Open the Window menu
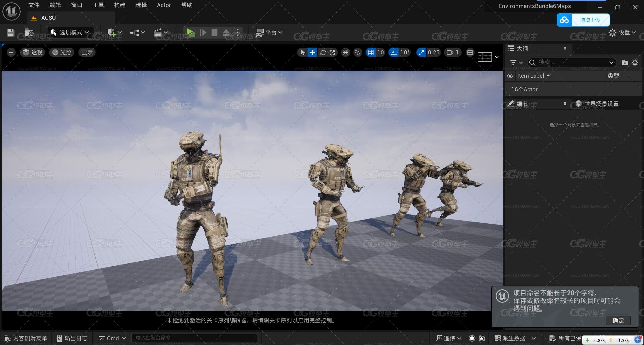Image resolution: width=644 pixels, height=345 pixels. 76,5
